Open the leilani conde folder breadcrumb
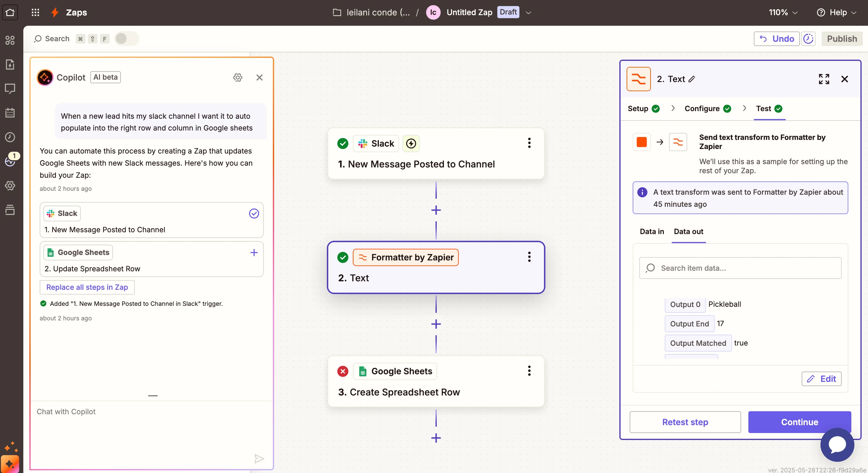Screen dimensions: 868x473 pyautogui.click(x=371, y=12)
